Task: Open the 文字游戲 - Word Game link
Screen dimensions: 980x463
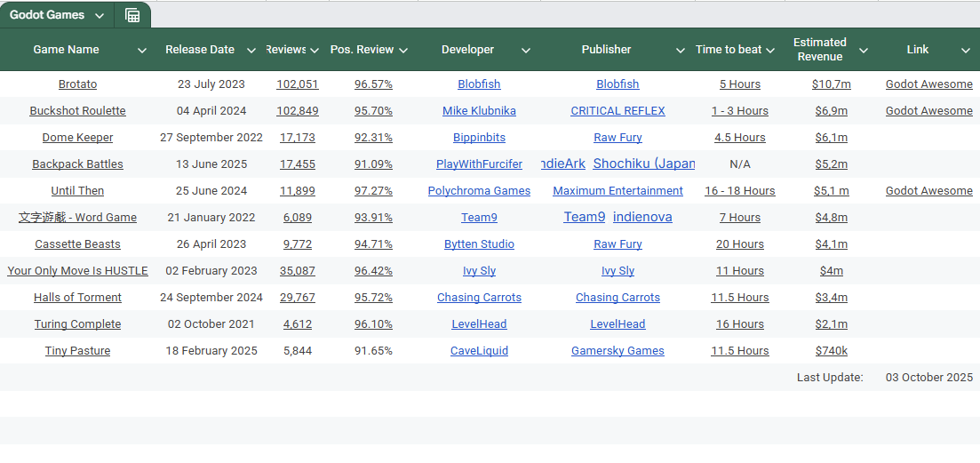Action: pyautogui.click(x=77, y=218)
